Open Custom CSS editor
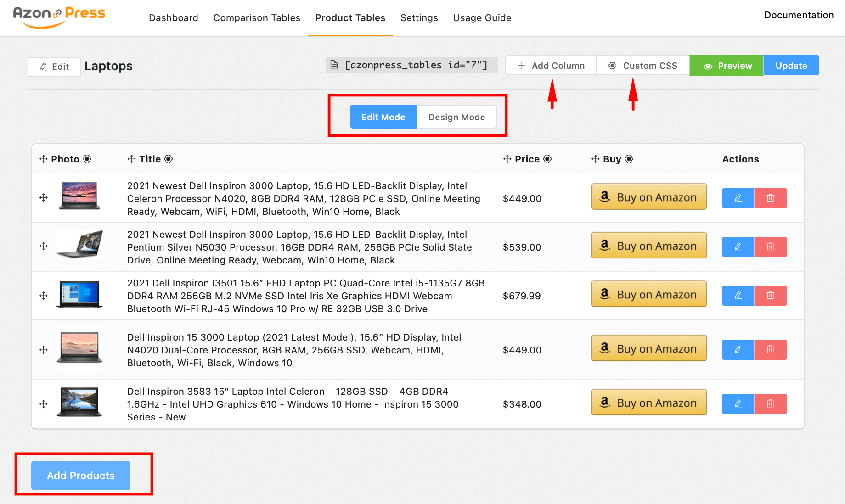This screenshot has width=845, height=504. (643, 66)
